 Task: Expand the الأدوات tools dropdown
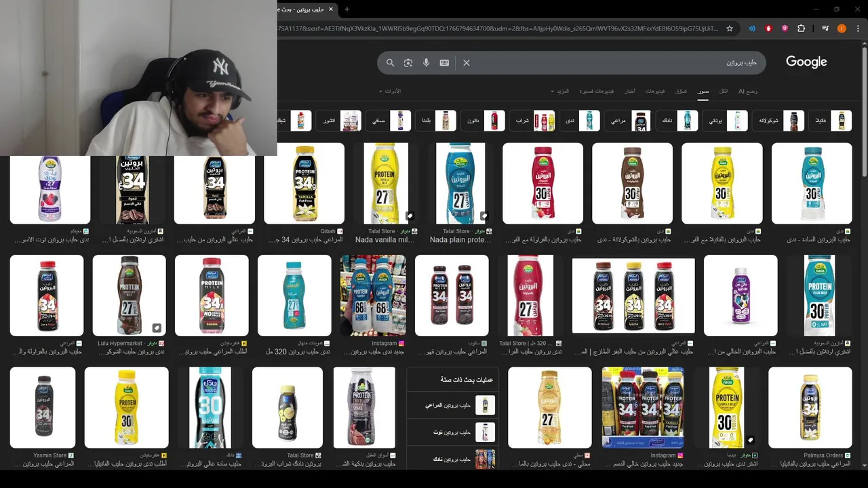tap(390, 91)
